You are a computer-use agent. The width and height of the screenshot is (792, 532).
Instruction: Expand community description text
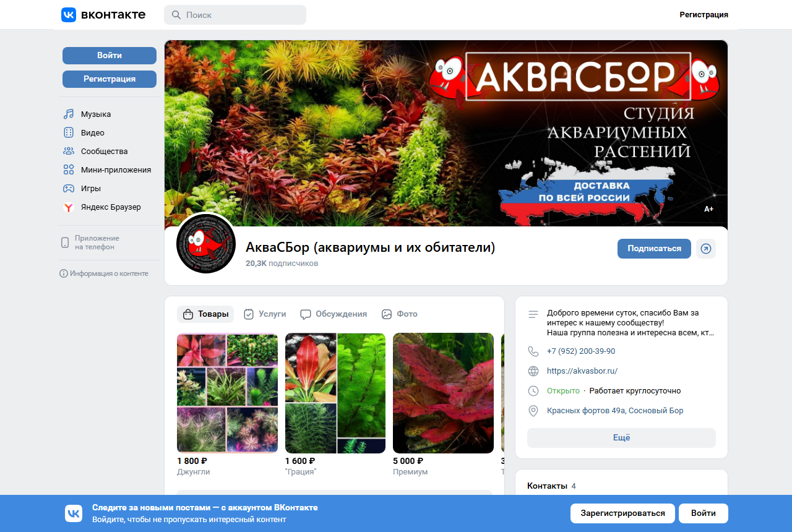631,323
